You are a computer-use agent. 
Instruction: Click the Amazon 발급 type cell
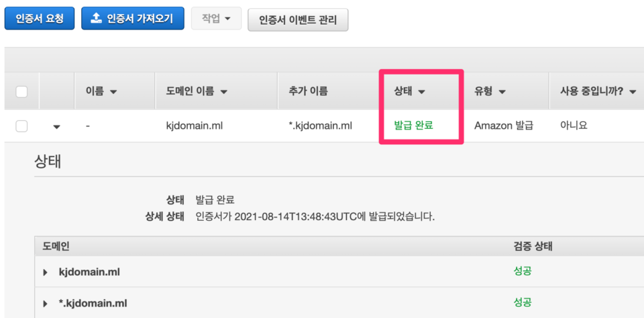(504, 126)
